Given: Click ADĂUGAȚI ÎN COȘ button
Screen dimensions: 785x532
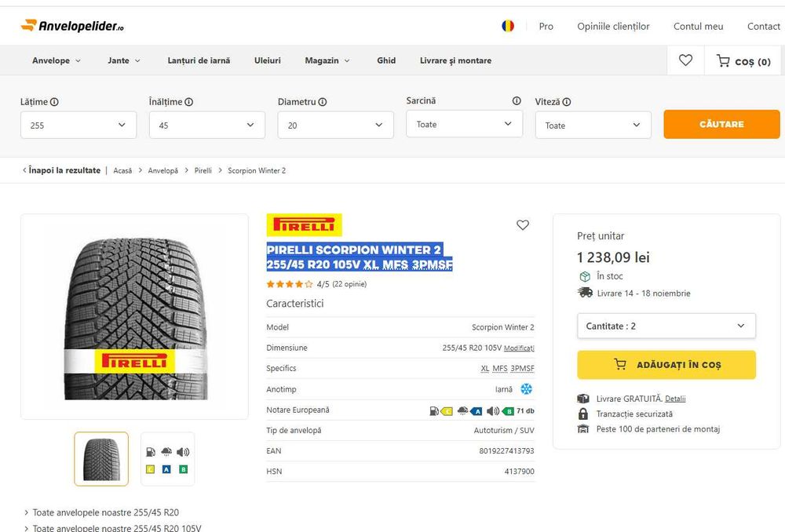Looking at the screenshot, I should coord(666,365).
